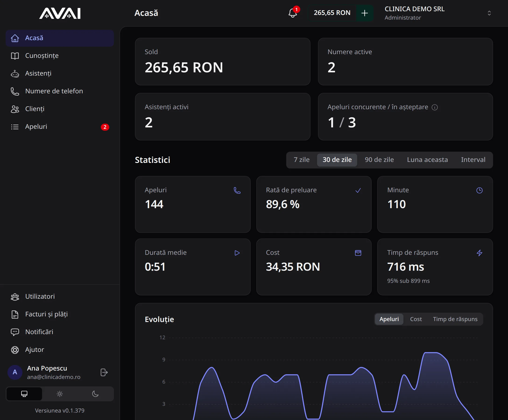Viewport: 508px width, 420px height.
Task: Show info for Apeluri concurrente
Action: [x=435, y=107]
